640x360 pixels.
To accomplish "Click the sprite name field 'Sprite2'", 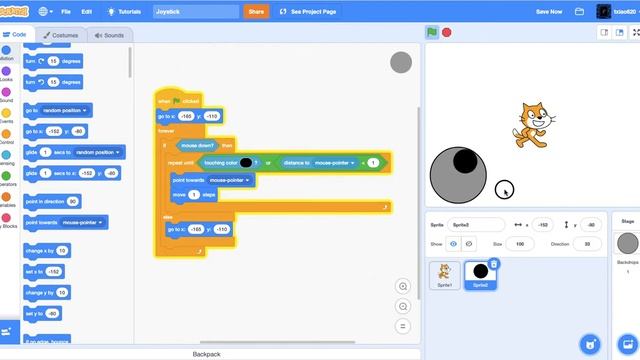I will pyautogui.click(x=476, y=225).
